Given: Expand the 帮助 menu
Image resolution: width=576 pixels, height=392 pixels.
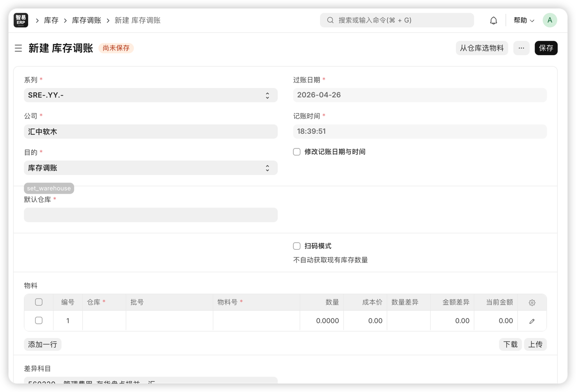Looking at the screenshot, I should [524, 20].
